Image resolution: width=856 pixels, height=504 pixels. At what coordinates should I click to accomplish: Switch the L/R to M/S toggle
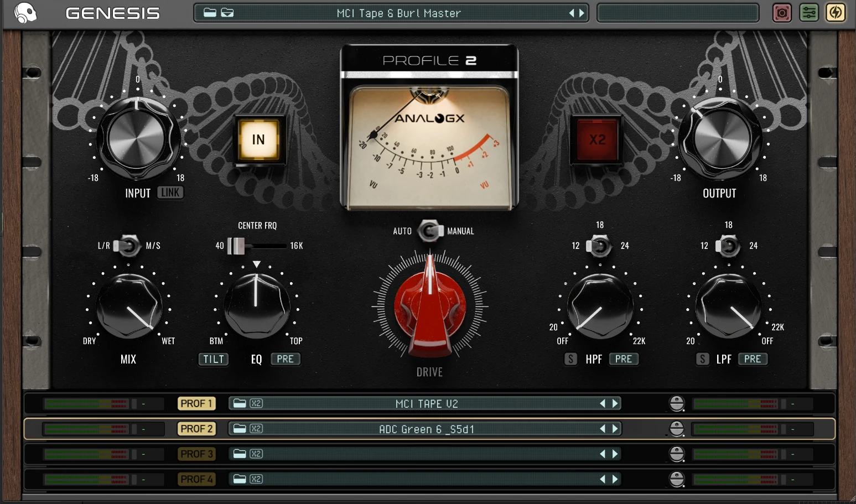128,246
